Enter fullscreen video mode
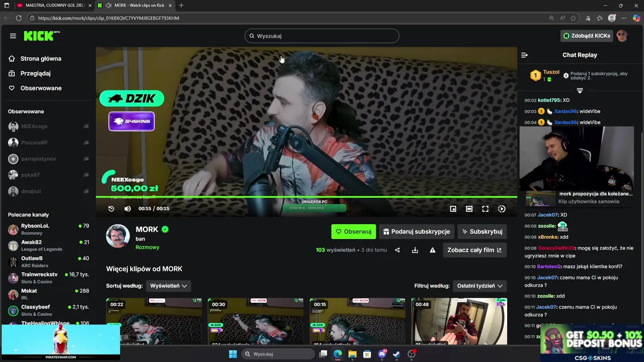 (485, 209)
